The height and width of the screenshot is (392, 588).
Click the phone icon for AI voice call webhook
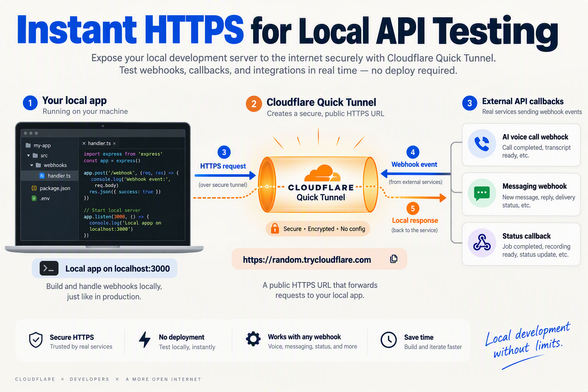482,144
